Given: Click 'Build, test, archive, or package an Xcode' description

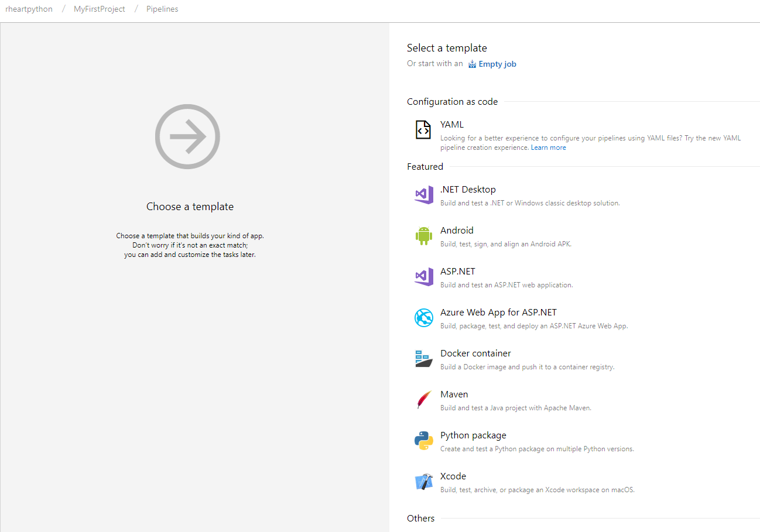Looking at the screenshot, I should pyautogui.click(x=538, y=490).
